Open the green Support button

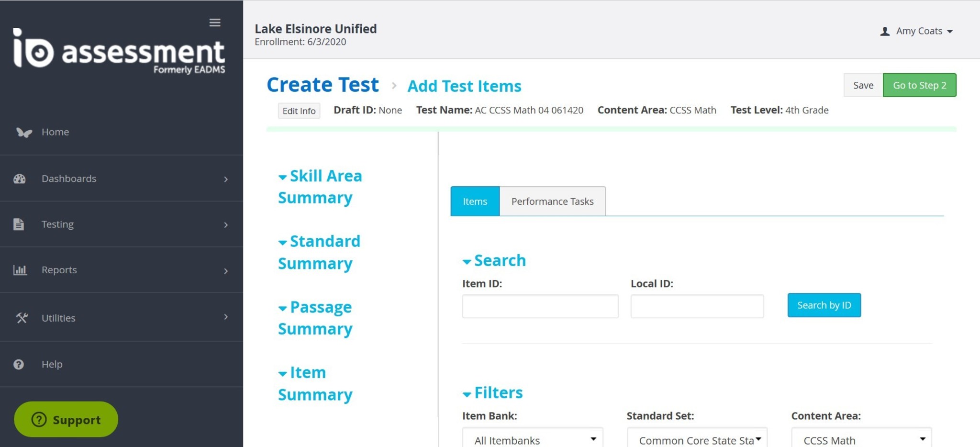(66, 419)
